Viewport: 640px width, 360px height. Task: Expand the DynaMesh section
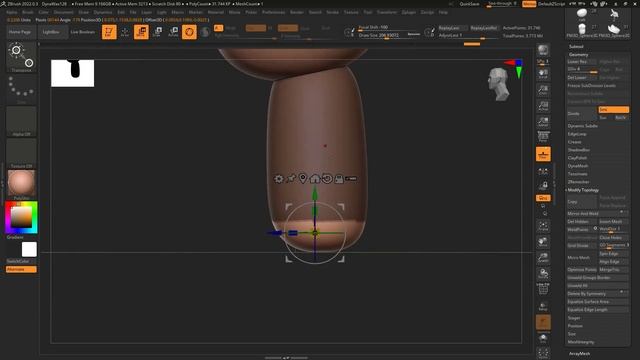point(578,166)
